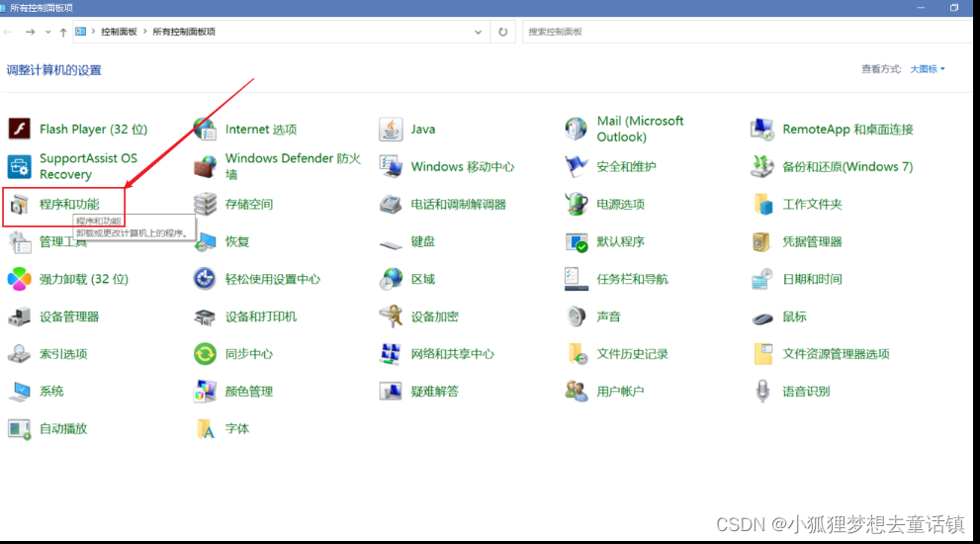Image resolution: width=980 pixels, height=544 pixels.
Task: Go forward with the navigation arrow
Action: point(30,32)
